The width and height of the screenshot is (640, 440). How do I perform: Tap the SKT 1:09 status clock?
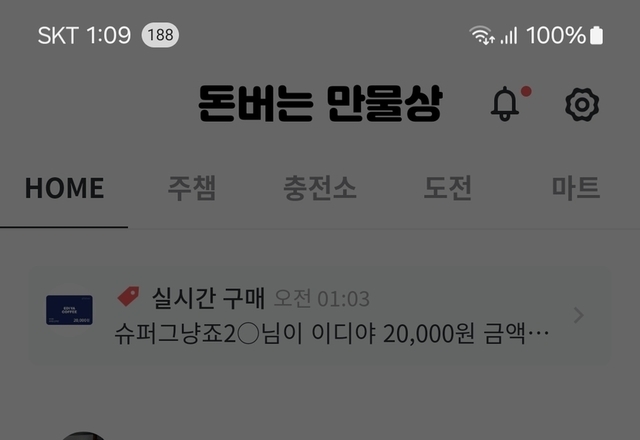click(84, 36)
